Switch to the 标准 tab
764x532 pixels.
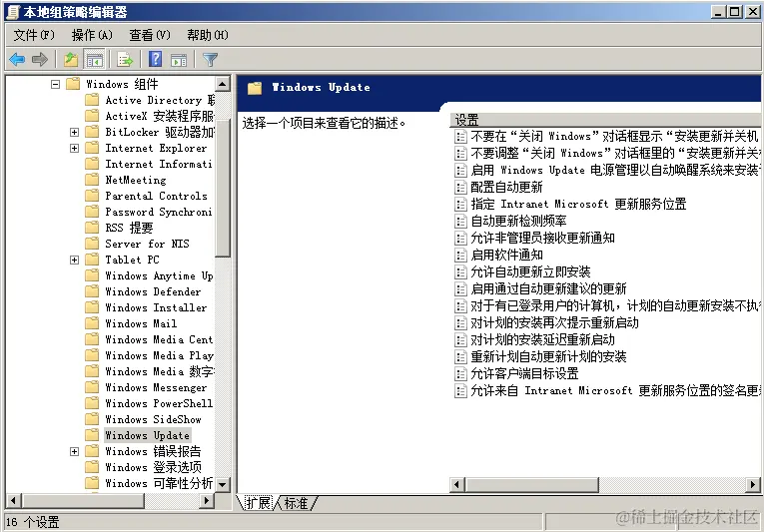297,503
